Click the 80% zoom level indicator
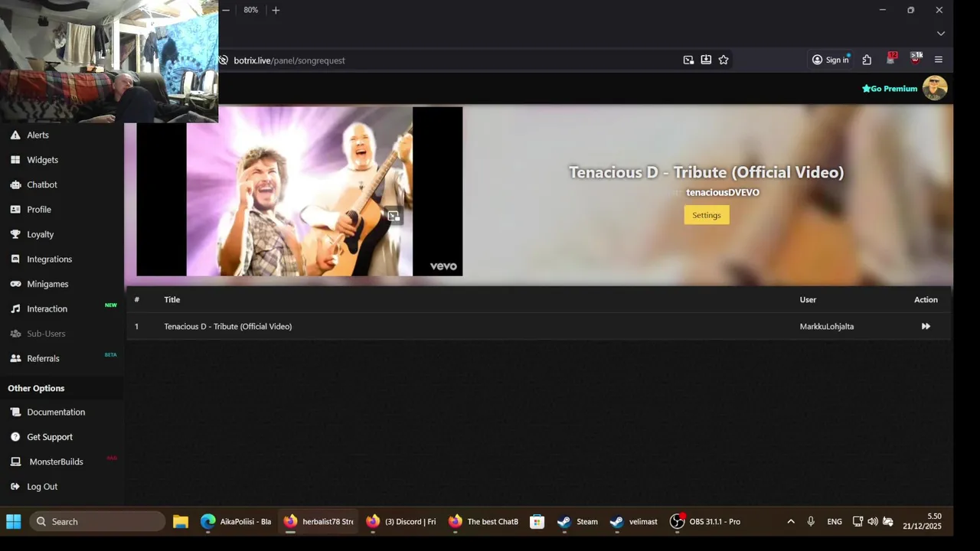Image resolution: width=980 pixels, height=551 pixels. [251, 10]
